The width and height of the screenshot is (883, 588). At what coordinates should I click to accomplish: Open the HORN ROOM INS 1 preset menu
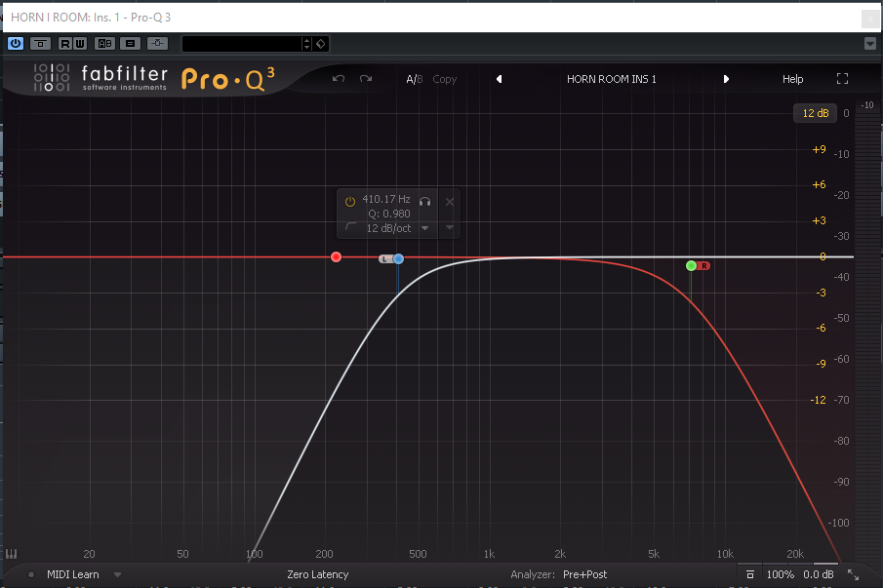coord(612,79)
